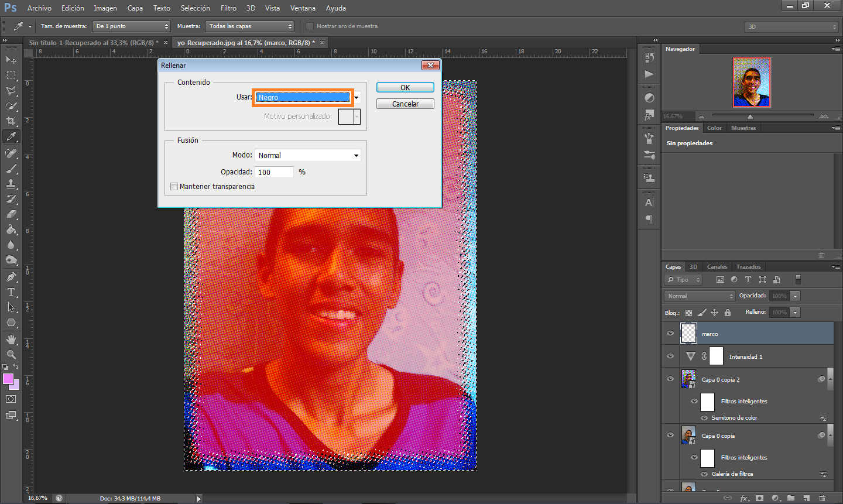Open layer Opacidad slider dropdown
Image resolution: width=843 pixels, height=504 pixels.
coord(796,296)
